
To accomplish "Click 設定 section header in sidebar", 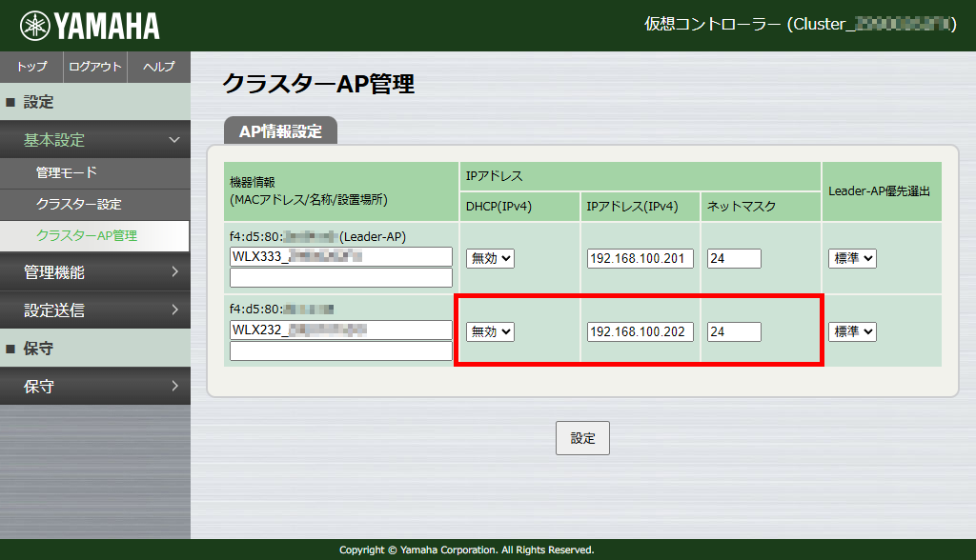I will pos(95,101).
